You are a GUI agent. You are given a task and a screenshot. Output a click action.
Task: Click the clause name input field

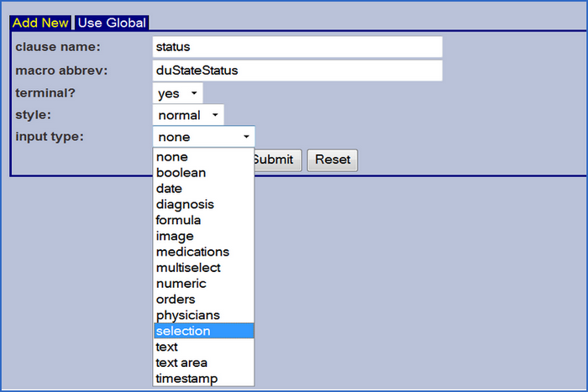point(297,47)
